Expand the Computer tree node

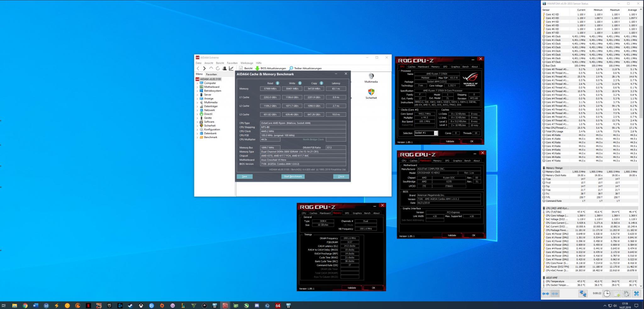pyautogui.click(x=197, y=83)
